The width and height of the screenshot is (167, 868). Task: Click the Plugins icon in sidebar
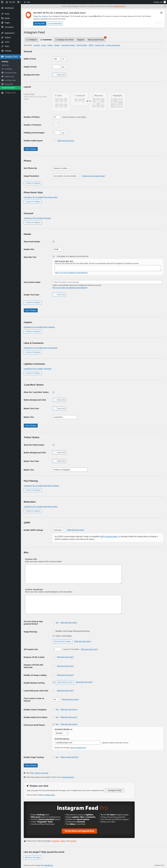[x=2, y=37]
